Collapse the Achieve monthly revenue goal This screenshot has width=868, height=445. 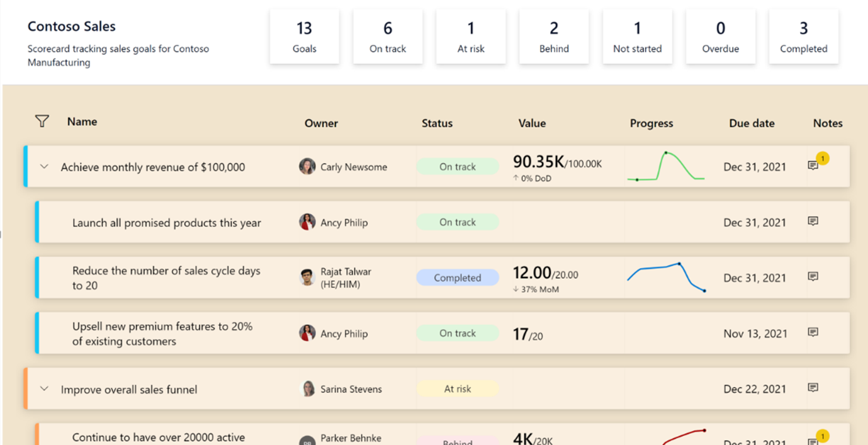coord(44,167)
